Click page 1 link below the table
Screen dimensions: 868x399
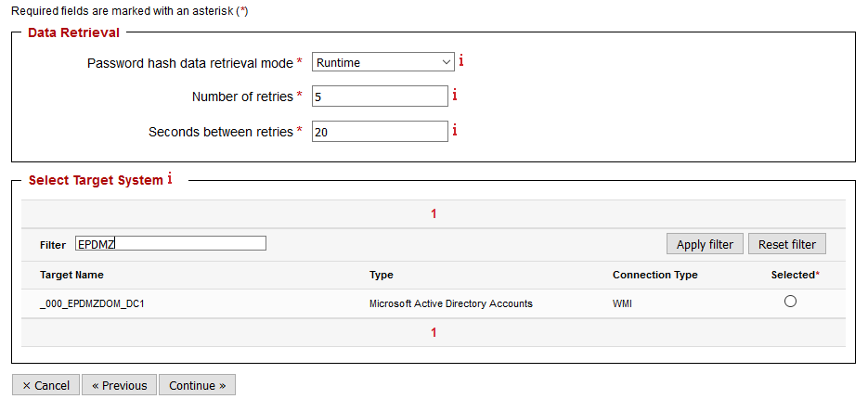pos(434,332)
